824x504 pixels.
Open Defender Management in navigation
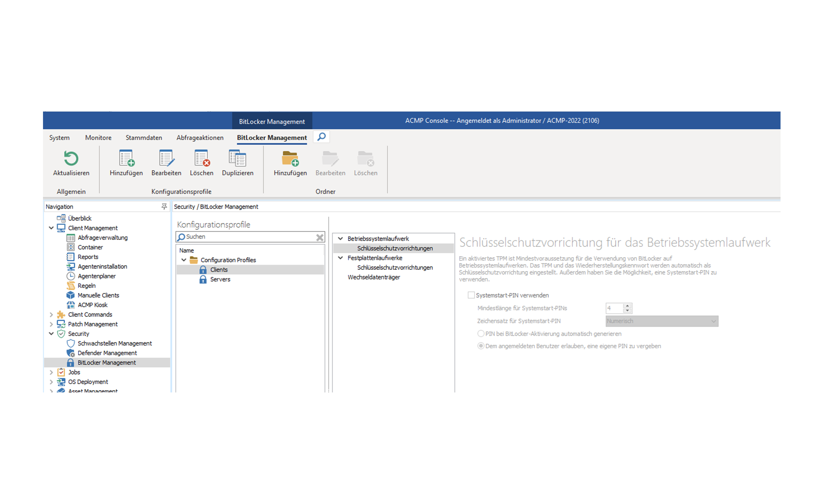click(107, 353)
